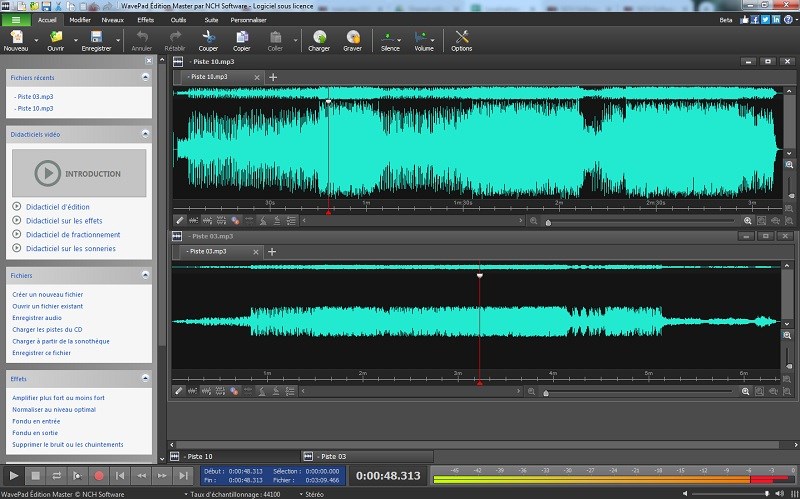Click the Copier toolbar icon
The width and height of the screenshot is (800, 499).
(x=242, y=37)
